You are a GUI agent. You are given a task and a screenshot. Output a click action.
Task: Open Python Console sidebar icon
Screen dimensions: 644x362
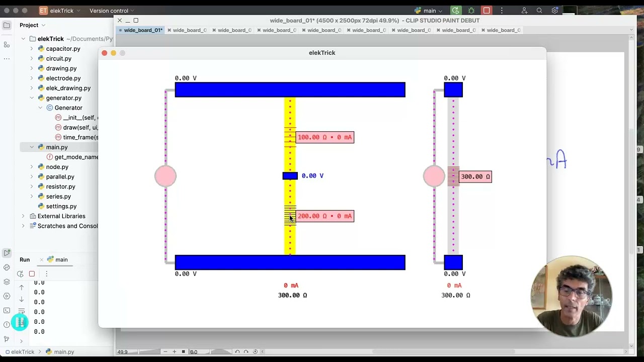pos(7,267)
